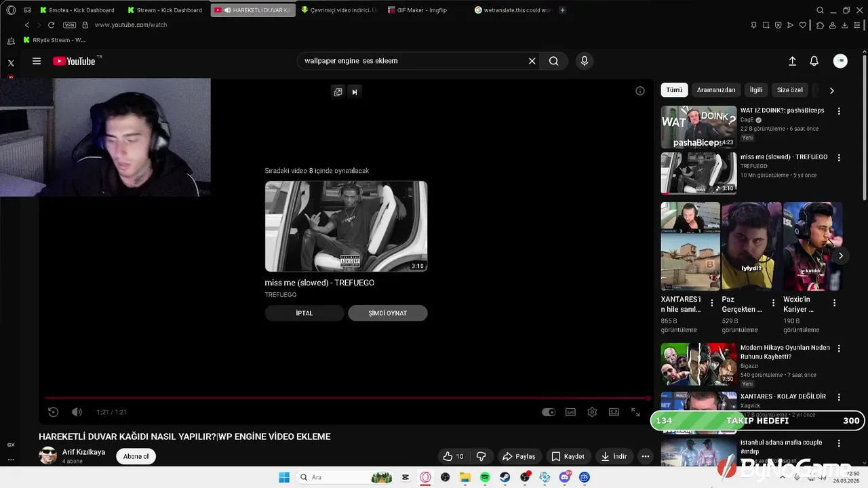This screenshot has height=488, width=868.
Task: Cancel autoplay with İPTAL button
Action: pyautogui.click(x=304, y=313)
